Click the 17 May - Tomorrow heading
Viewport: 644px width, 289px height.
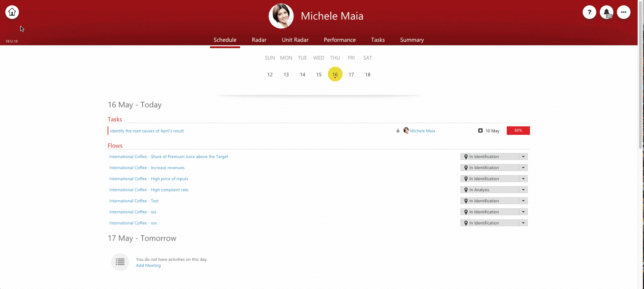[142, 238]
